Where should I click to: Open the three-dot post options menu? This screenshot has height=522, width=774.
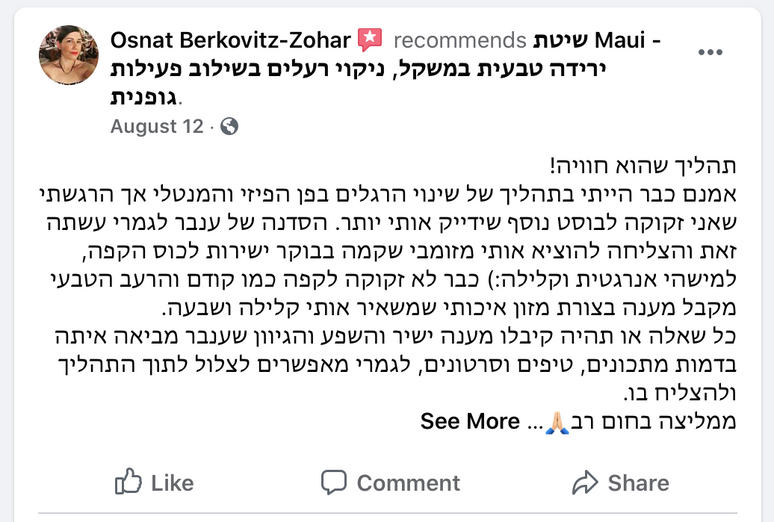coord(710,52)
